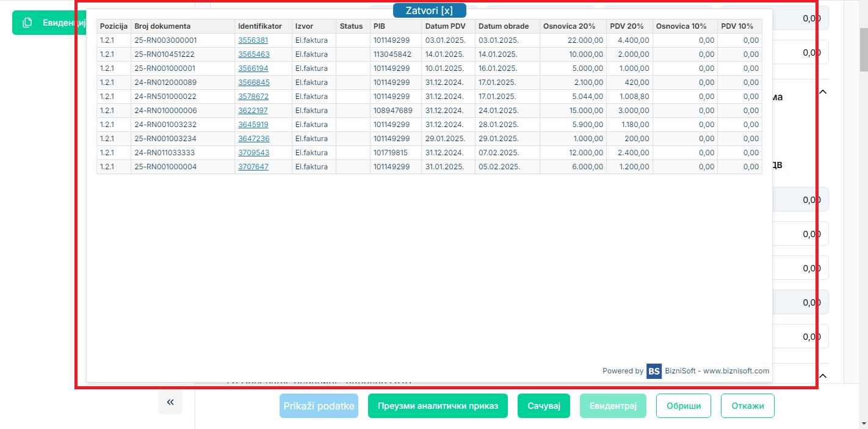The width and height of the screenshot is (868, 429).
Task: Collapse the lower section chevron on right
Action: [x=822, y=376]
